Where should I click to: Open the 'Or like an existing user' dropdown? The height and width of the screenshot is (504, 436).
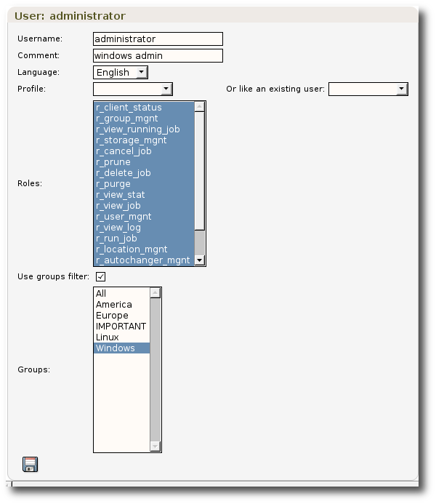tap(368, 89)
